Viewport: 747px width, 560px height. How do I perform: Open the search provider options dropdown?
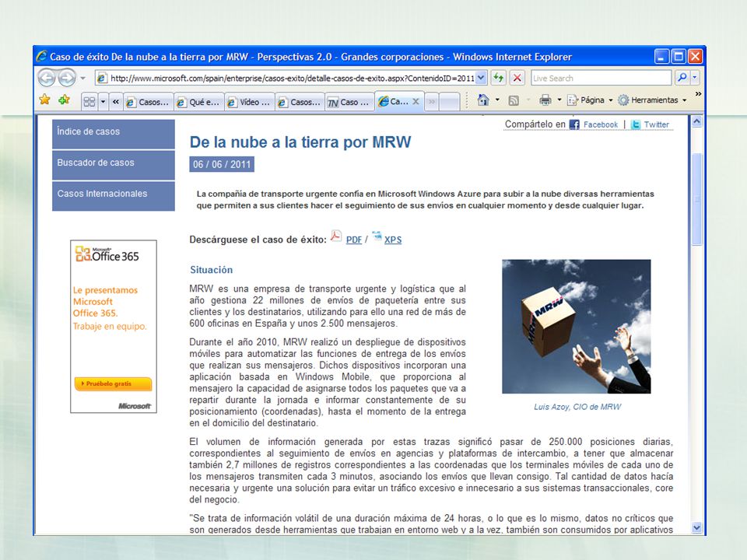tap(695, 77)
